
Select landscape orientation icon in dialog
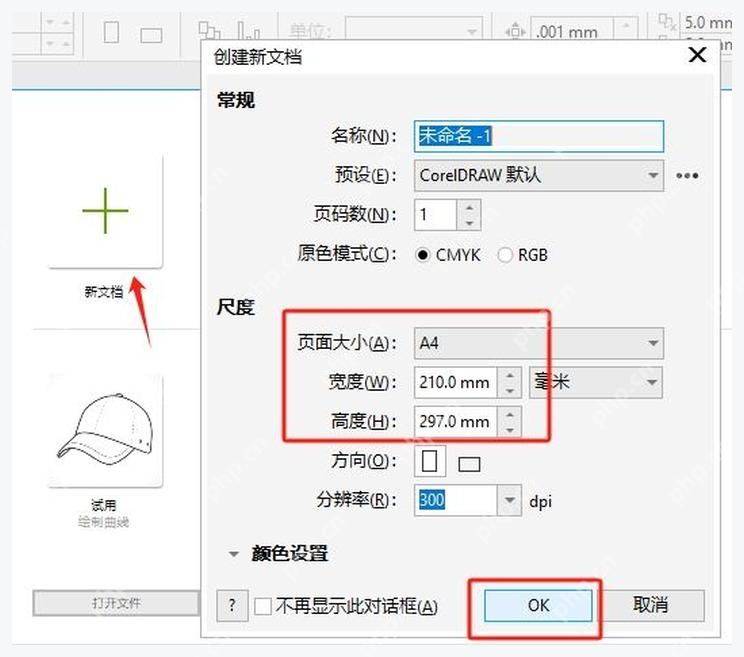pyautogui.click(x=469, y=463)
